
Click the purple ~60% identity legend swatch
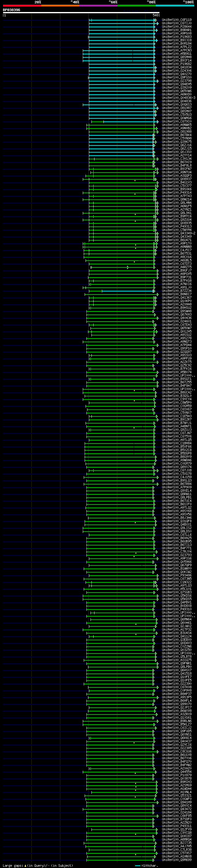[99, 6]
